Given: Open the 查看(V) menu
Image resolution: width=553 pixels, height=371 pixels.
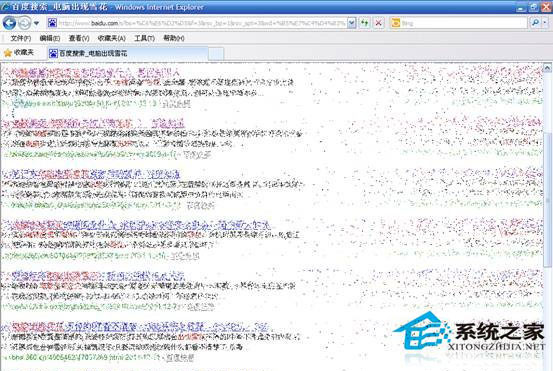Looking at the screenshot, I should (x=79, y=38).
